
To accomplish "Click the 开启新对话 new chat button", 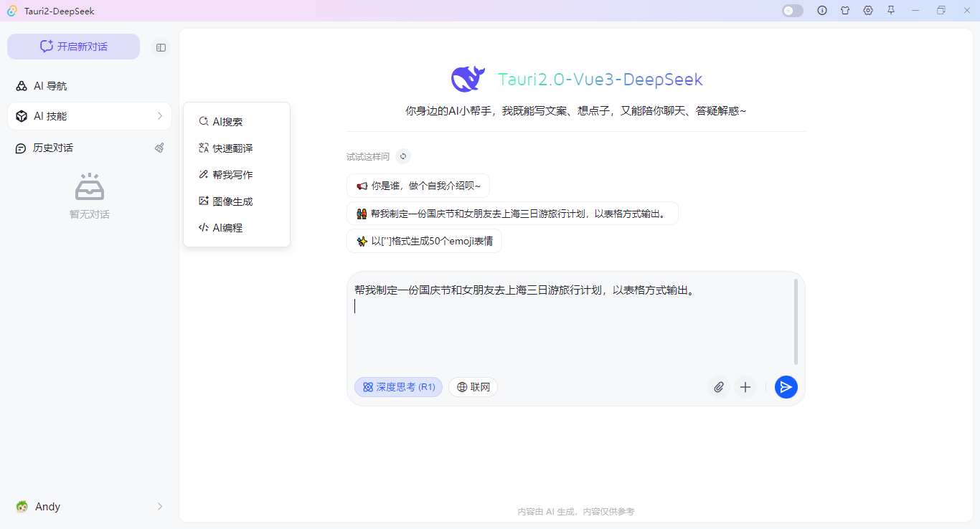I will 73,46.
